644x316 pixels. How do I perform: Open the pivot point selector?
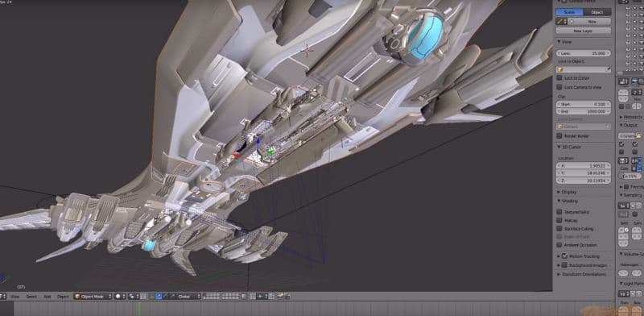pos(134,297)
